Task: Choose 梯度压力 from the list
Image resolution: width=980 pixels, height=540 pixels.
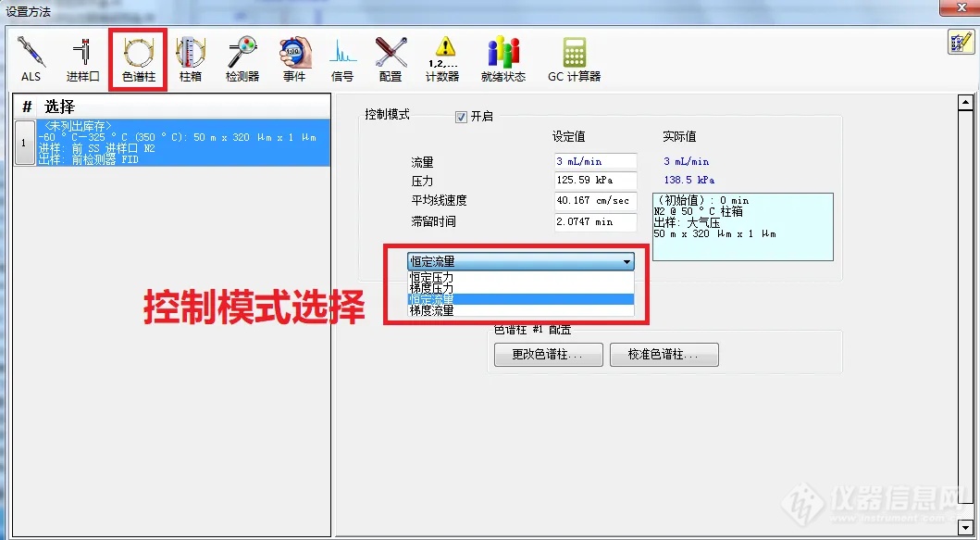Action: 521,288
